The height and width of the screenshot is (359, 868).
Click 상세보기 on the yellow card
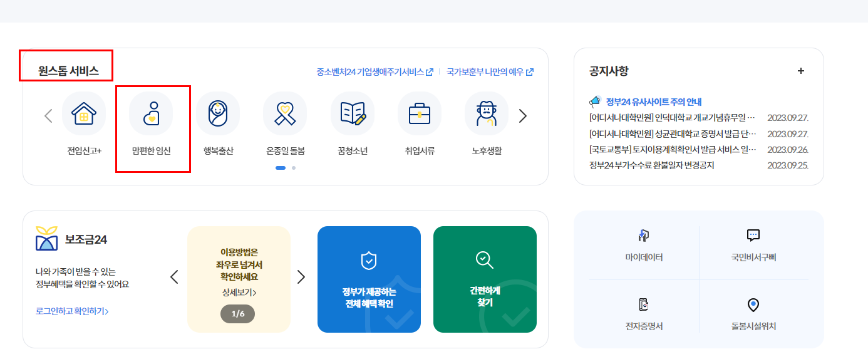pyautogui.click(x=239, y=292)
